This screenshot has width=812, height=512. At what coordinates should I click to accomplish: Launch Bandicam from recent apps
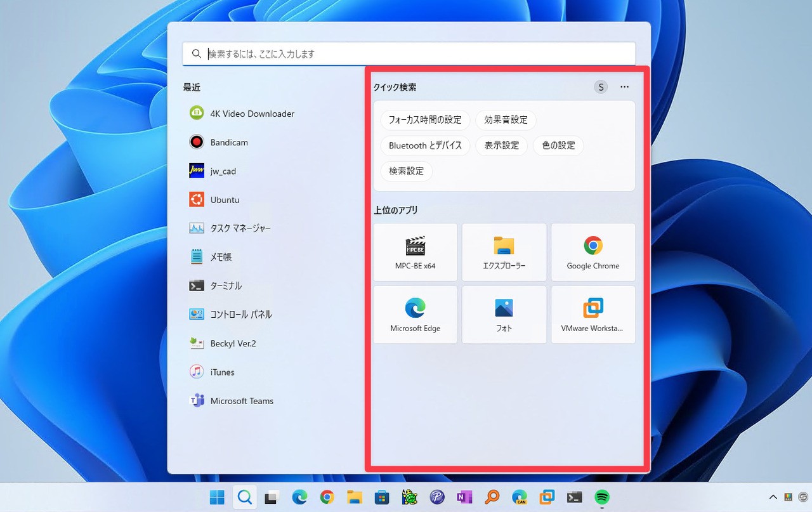pyautogui.click(x=228, y=142)
